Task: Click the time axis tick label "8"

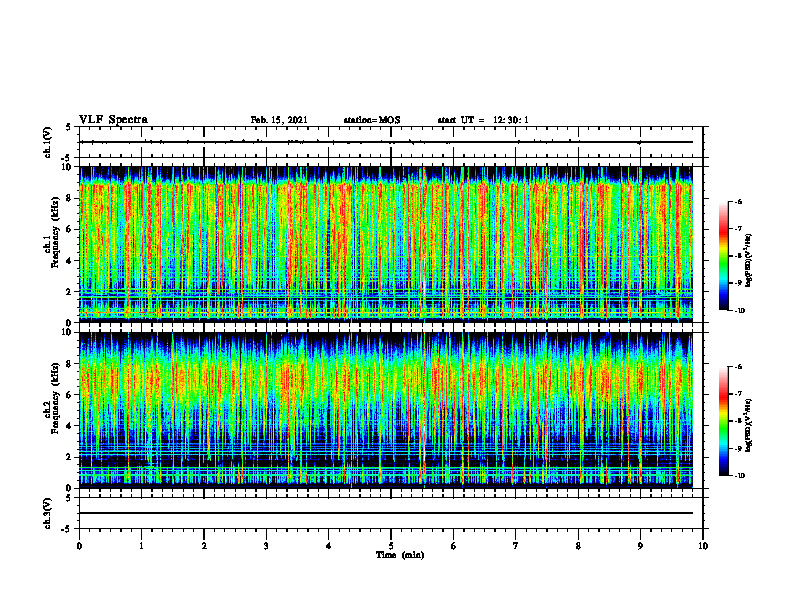Action: click(x=578, y=546)
